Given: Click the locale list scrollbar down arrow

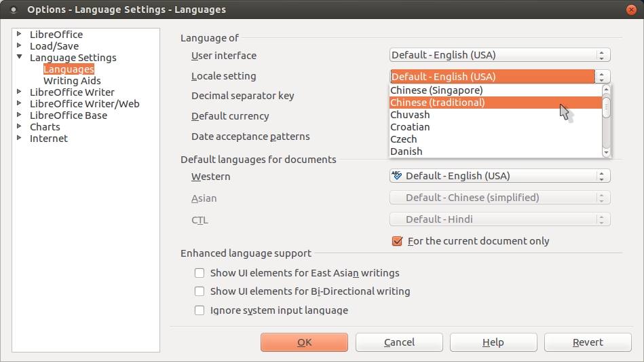Looking at the screenshot, I should pos(607,152).
